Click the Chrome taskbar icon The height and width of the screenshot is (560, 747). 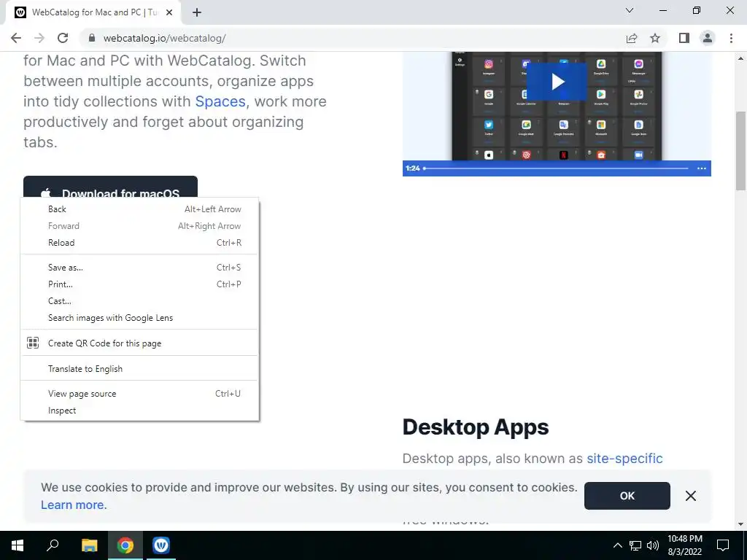click(x=125, y=545)
